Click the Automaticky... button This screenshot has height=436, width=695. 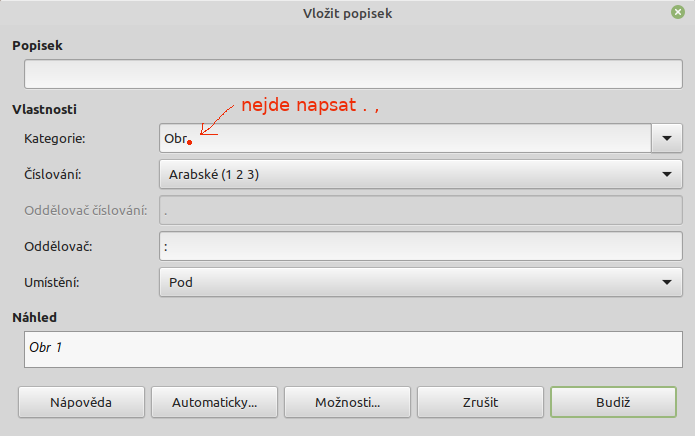[214, 402]
